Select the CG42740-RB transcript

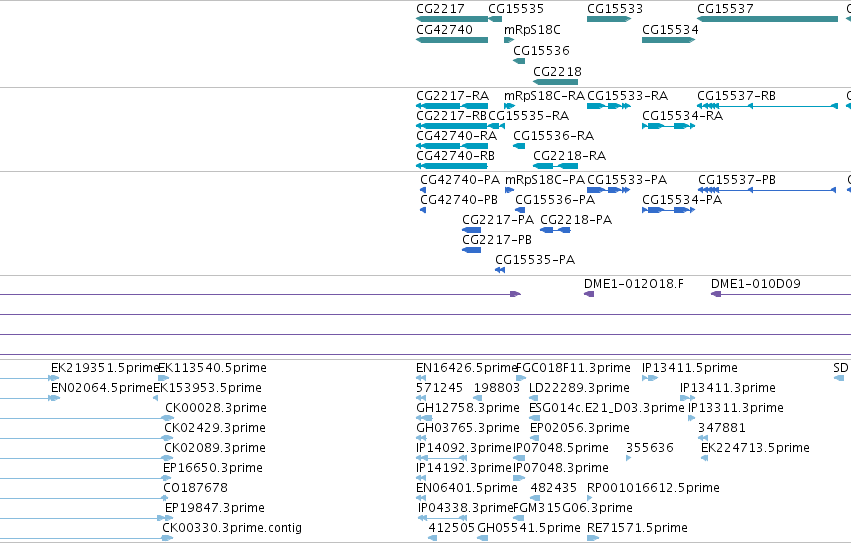[452, 166]
